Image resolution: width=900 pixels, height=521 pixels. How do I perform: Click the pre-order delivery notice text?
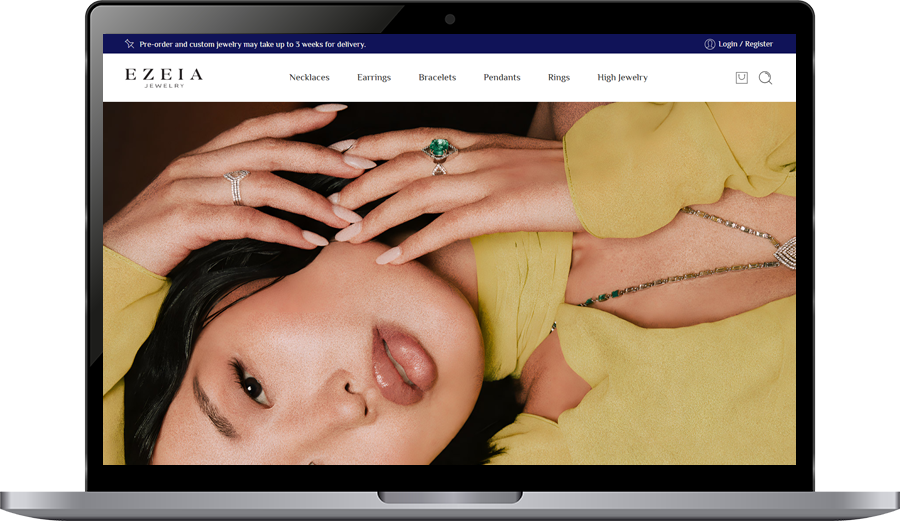pos(252,44)
